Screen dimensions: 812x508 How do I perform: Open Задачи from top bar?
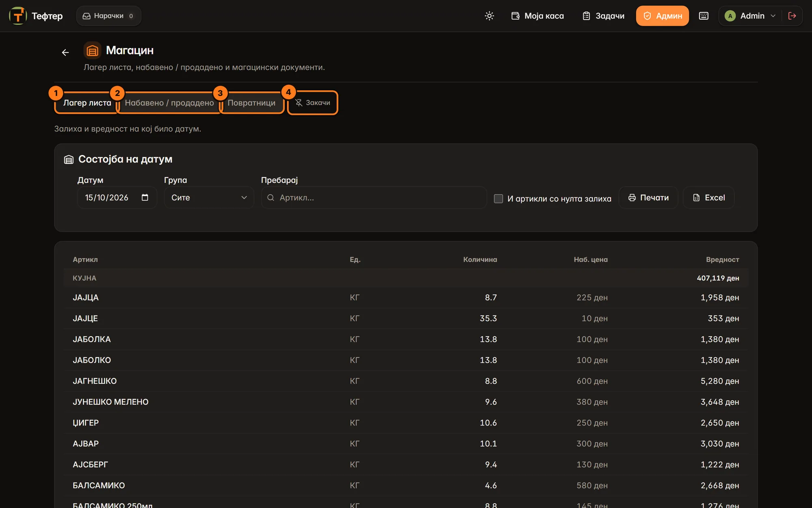[x=604, y=16]
